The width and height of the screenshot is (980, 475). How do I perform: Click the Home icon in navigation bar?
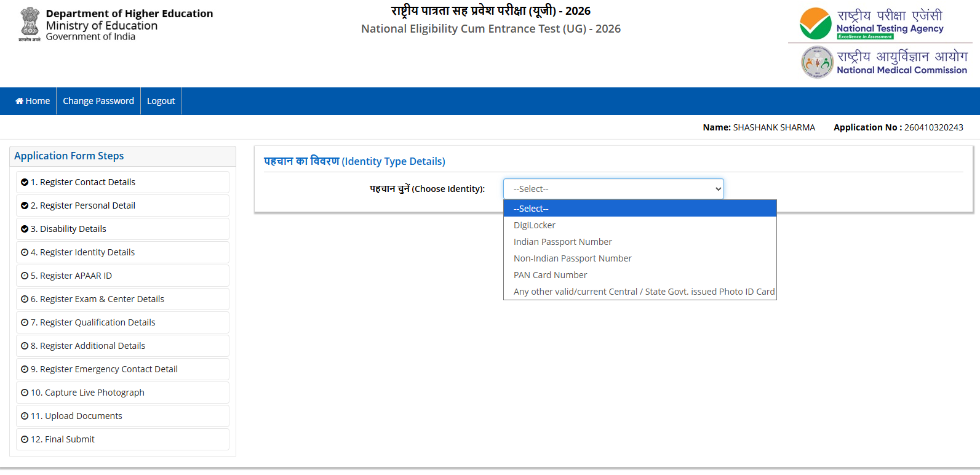pyautogui.click(x=20, y=101)
